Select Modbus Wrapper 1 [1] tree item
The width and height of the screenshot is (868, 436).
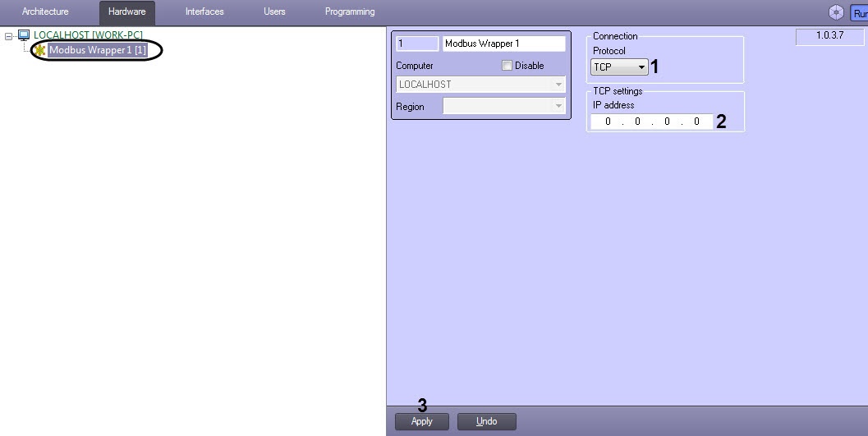[x=98, y=50]
